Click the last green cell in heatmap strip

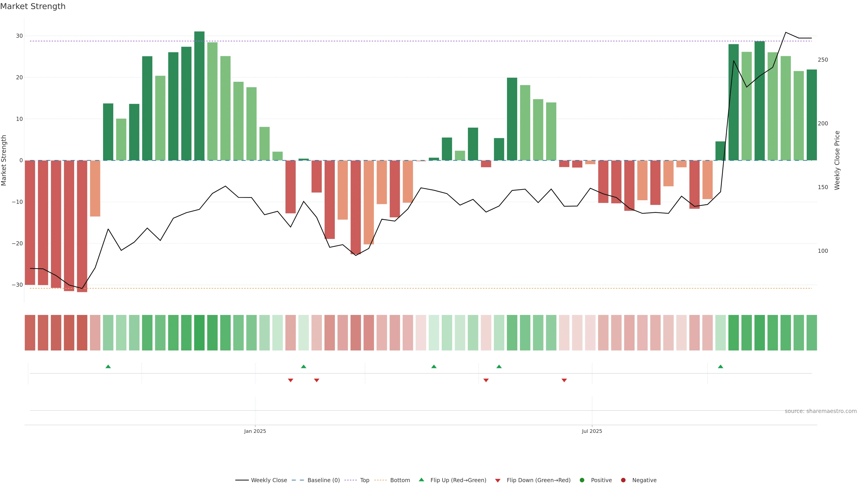pyautogui.click(x=811, y=333)
